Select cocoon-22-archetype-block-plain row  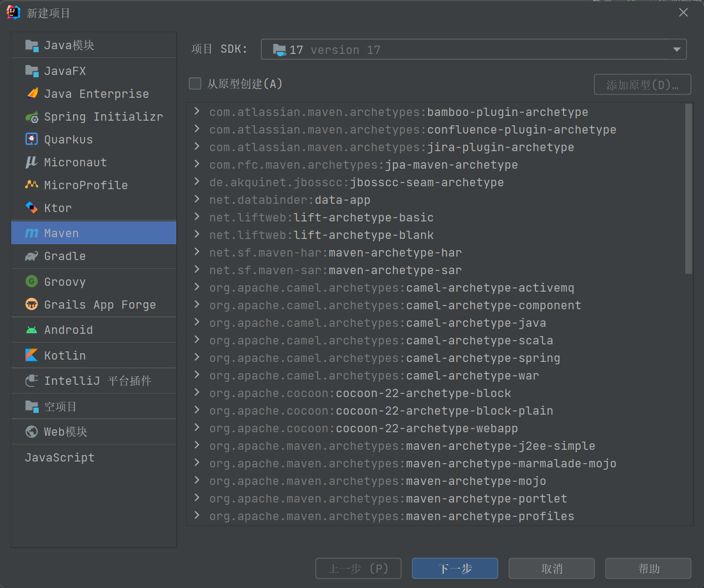[x=436, y=411]
